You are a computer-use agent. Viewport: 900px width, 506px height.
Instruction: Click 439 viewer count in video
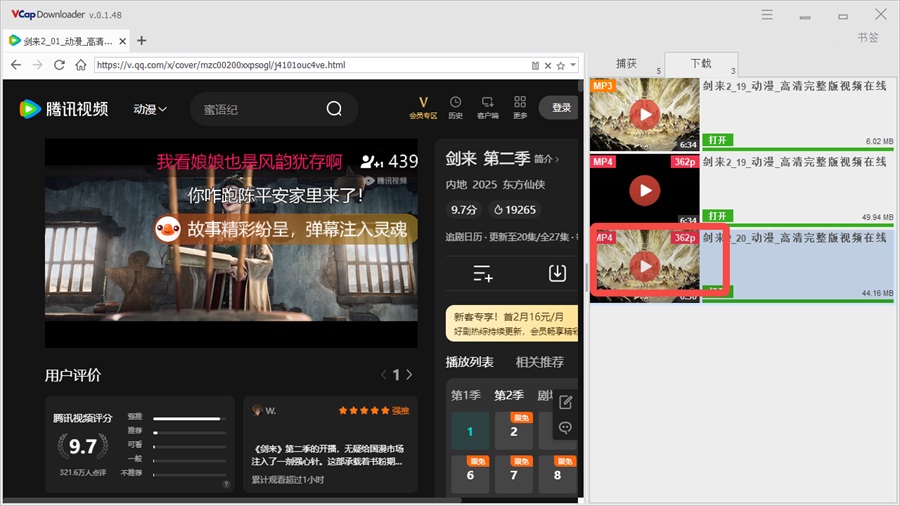click(x=390, y=162)
